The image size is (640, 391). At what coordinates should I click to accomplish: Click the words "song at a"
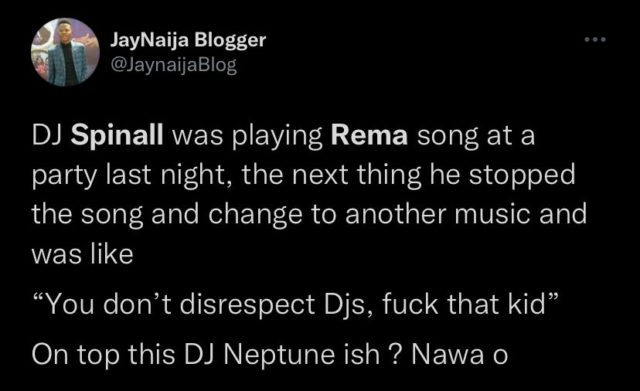click(x=476, y=136)
